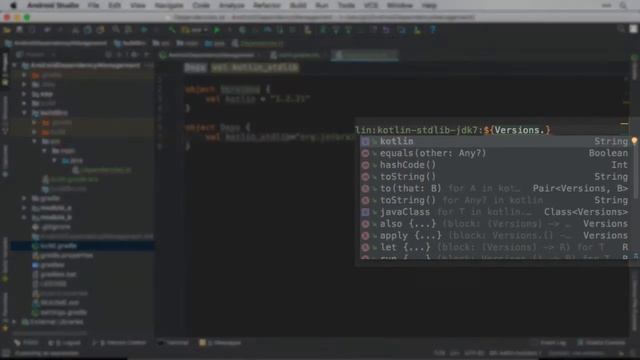Open the VCS menu

371,5
